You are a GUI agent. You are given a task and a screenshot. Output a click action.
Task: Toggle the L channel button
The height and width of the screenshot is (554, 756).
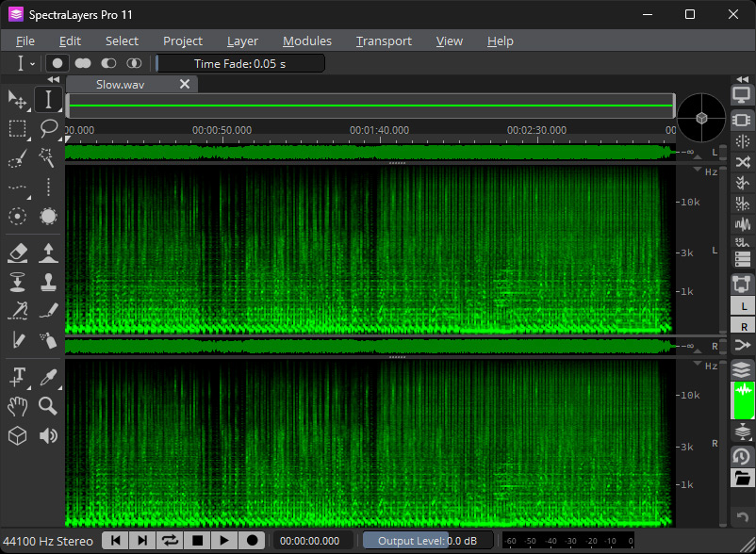click(x=742, y=306)
